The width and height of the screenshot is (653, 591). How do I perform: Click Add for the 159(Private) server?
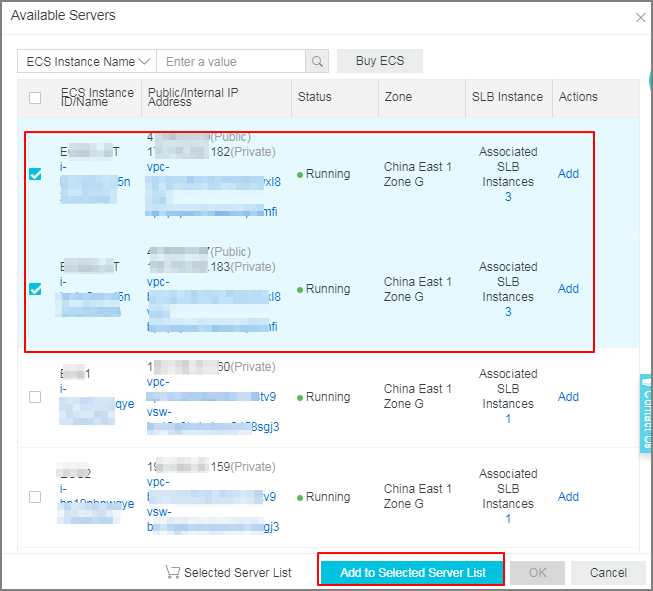pos(568,496)
